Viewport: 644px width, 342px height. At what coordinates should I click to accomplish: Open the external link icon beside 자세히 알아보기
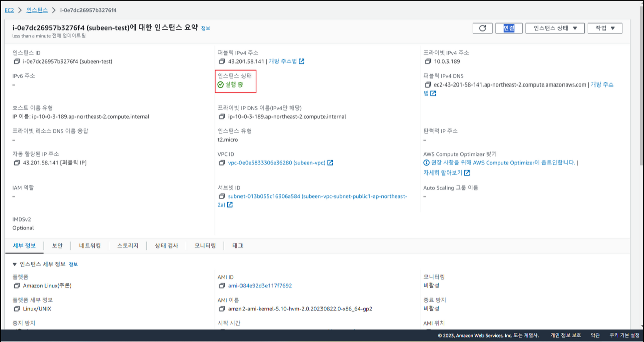point(467,173)
